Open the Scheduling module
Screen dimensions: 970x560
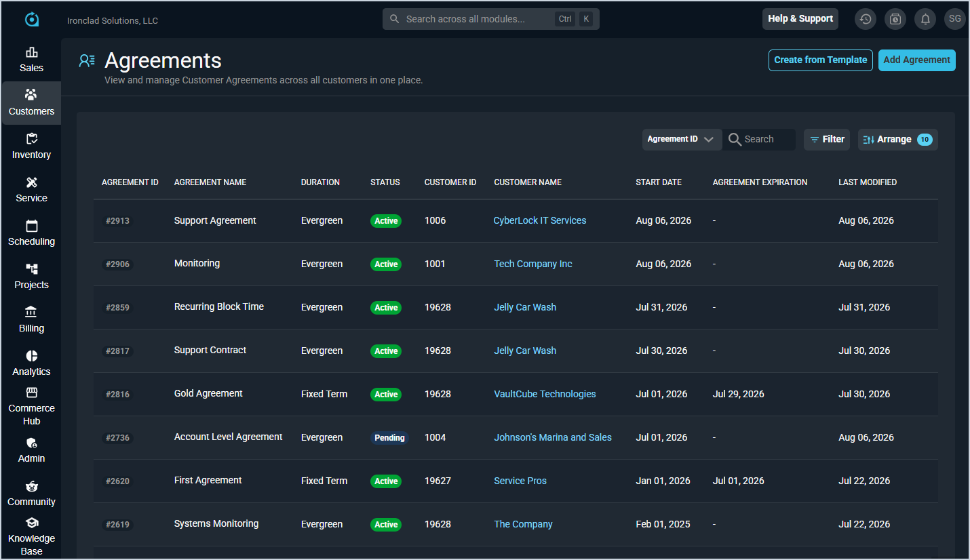point(31,233)
